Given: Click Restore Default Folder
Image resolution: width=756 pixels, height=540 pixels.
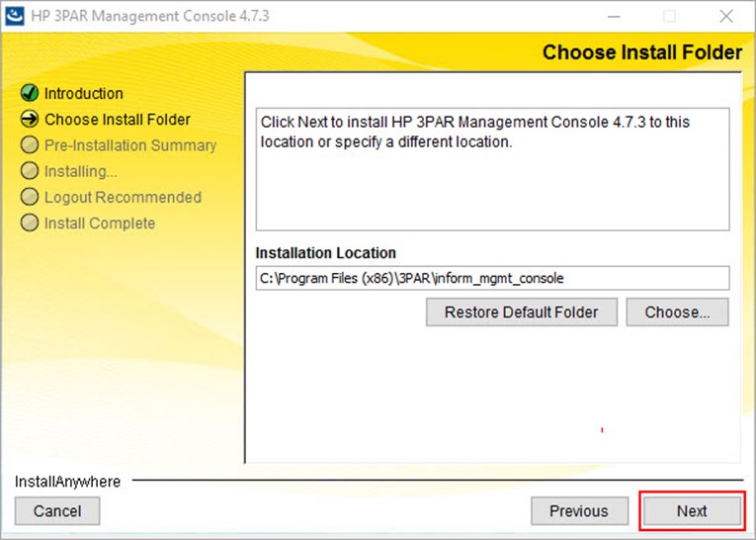Looking at the screenshot, I should coord(521,313).
